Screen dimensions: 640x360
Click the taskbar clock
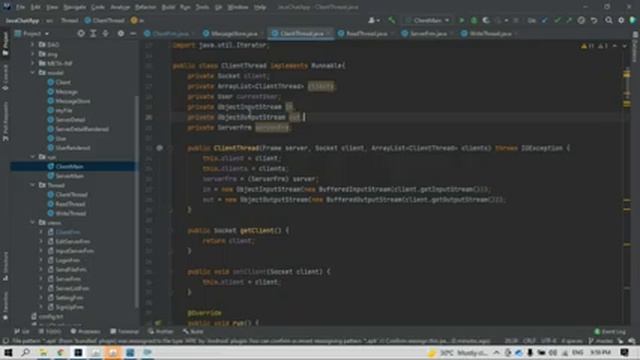(x=600, y=352)
